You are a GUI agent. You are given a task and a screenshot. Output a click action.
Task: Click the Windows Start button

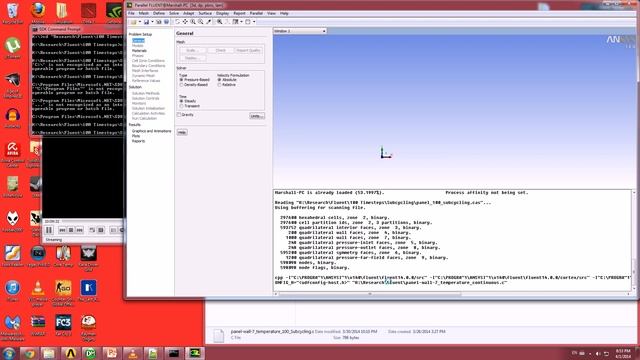coord(9,353)
